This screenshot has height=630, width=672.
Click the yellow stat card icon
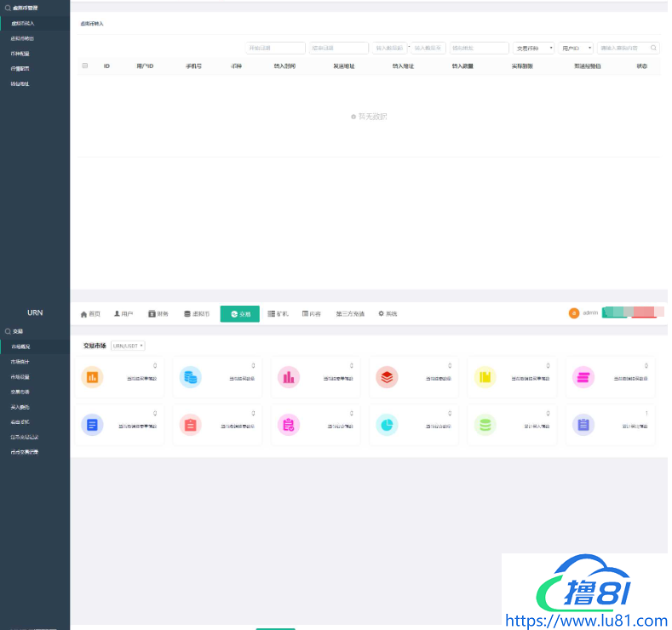click(485, 376)
